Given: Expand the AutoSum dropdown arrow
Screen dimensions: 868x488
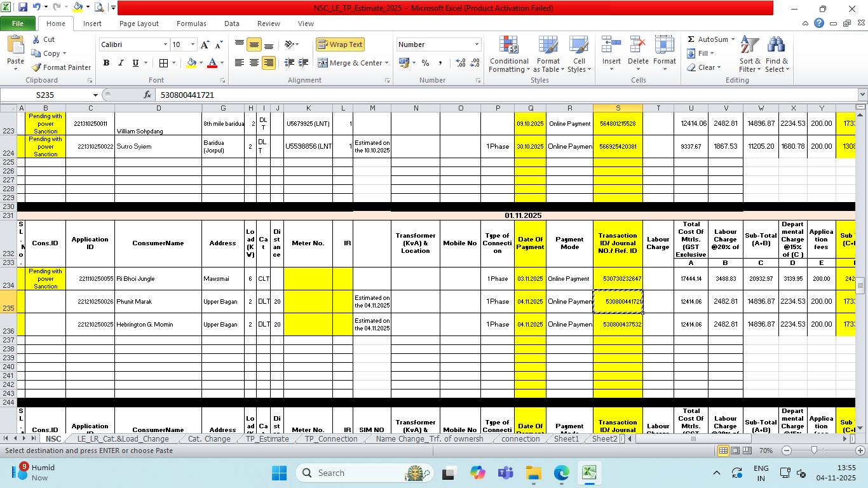Looking at the screenshot, I should pyautogui.click(x=733, y=39).
